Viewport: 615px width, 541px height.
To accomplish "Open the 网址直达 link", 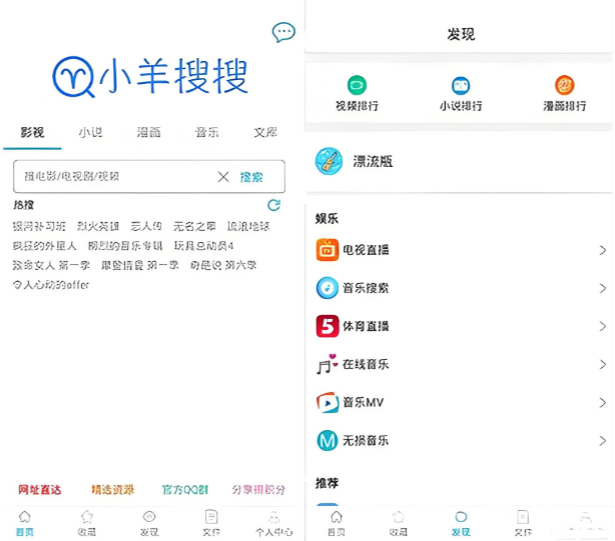I will [x=40, y=490].
